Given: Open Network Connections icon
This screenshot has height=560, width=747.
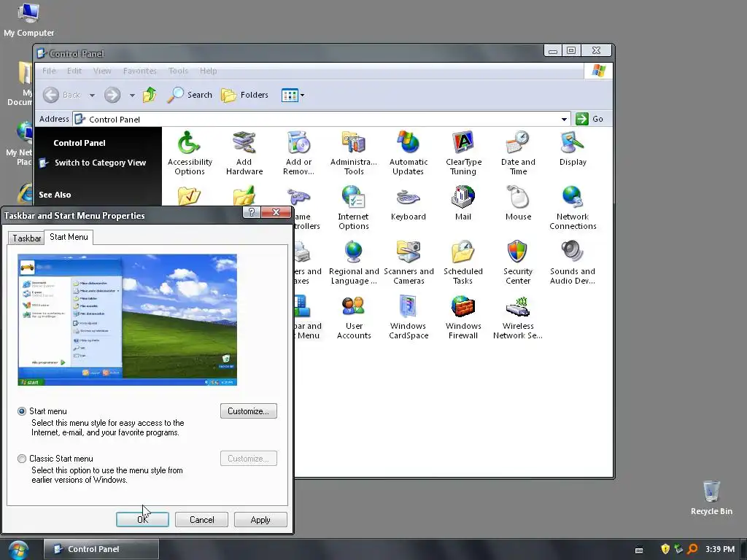Looking at the screenshot, I should click(573, 208).
